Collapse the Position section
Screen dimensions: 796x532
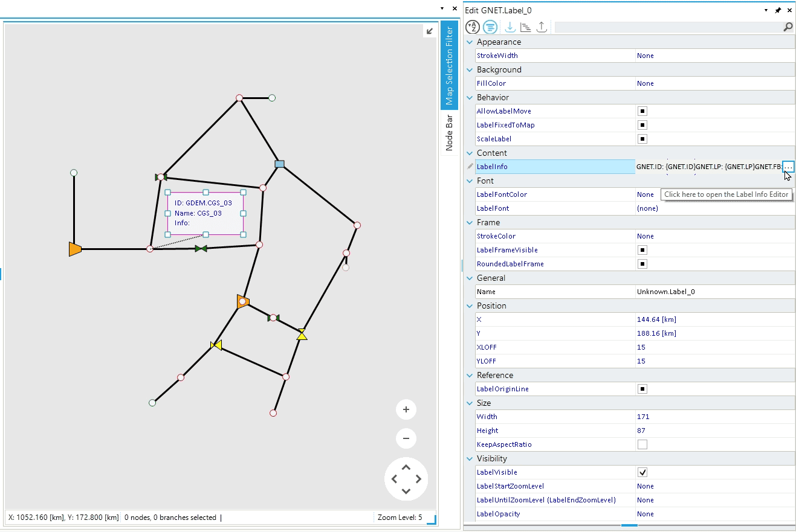pyautogui.click(x=470, y=306)
